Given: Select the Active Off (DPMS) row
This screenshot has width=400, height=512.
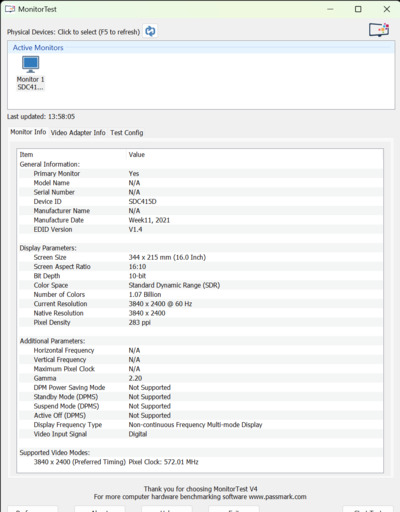Looking at the screenshot, I should click(200, 416).
